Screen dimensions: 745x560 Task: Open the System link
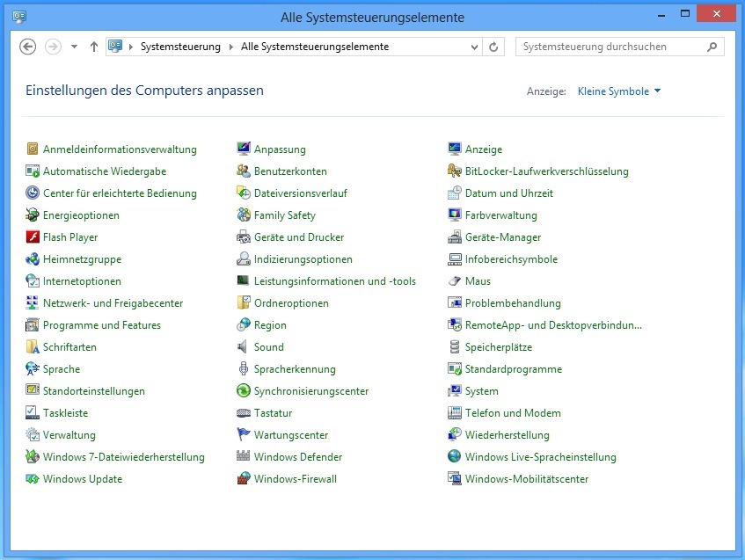481,391
